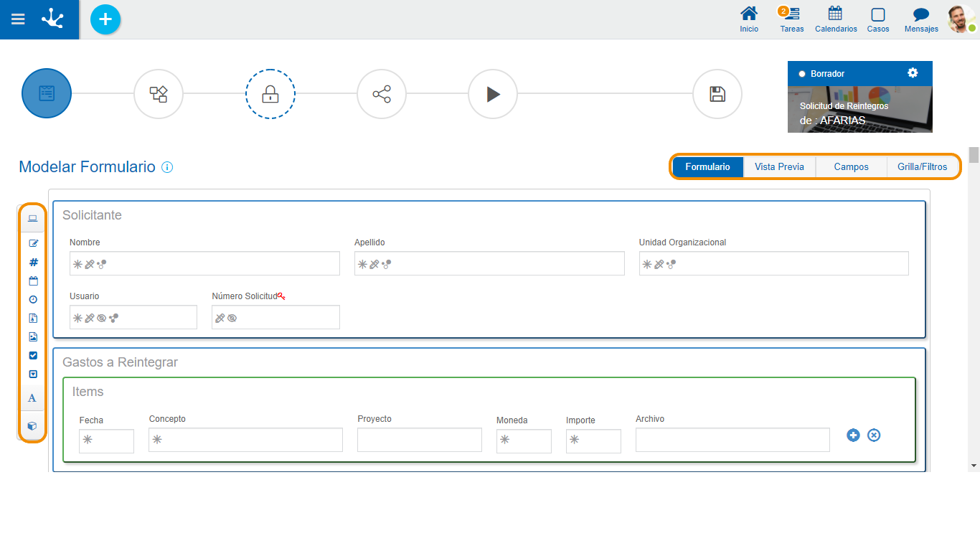Click the Concepto item field
The height and width of the screenshot is (551, 980).
tap(245, 440)
